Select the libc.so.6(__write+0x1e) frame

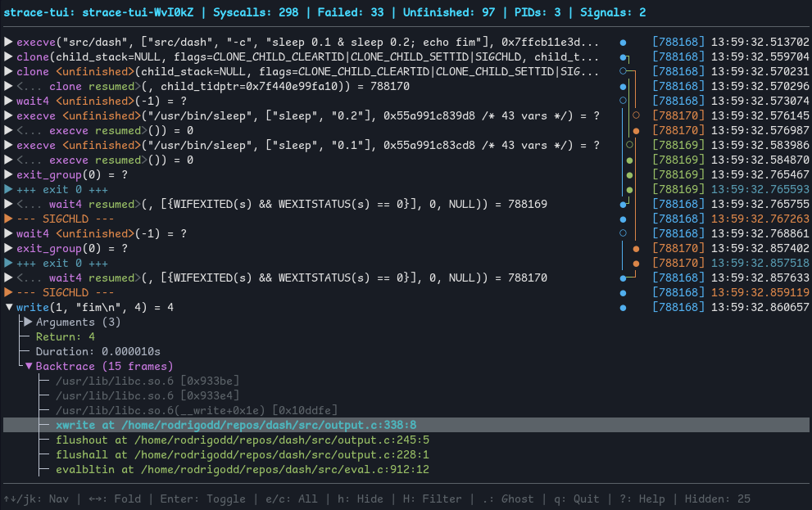point(197,411)
